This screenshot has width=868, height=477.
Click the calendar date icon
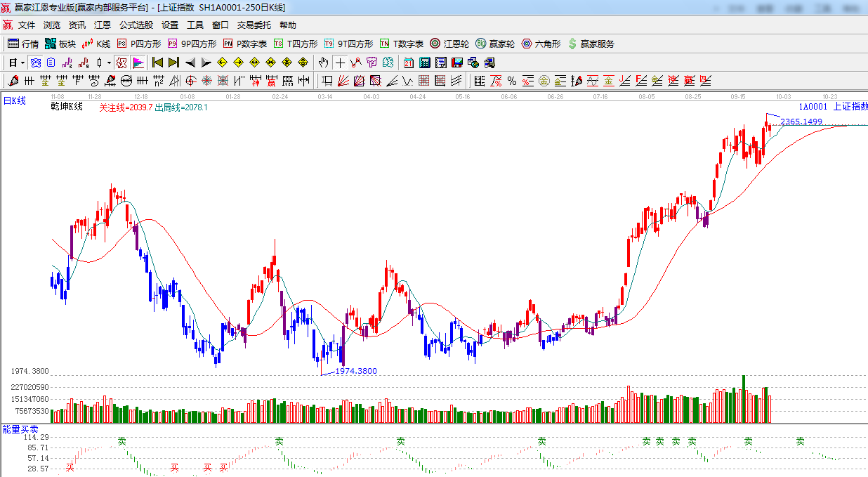click(408, 63)
